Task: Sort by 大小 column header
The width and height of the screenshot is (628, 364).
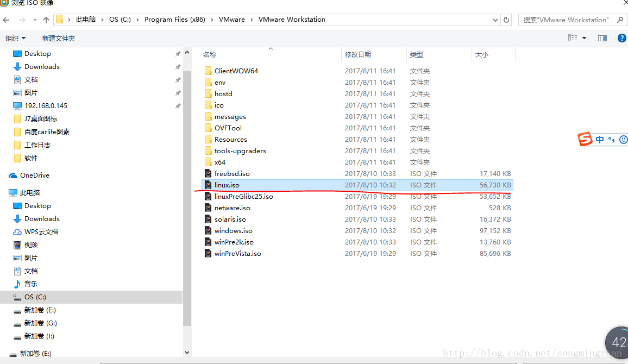Action: [482, 54]
